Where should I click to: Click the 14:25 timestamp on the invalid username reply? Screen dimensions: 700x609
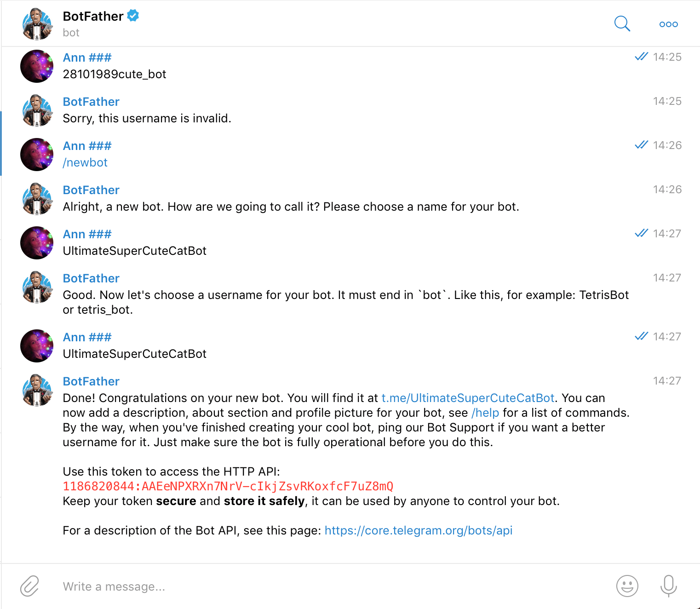click(x=667, y=101)
